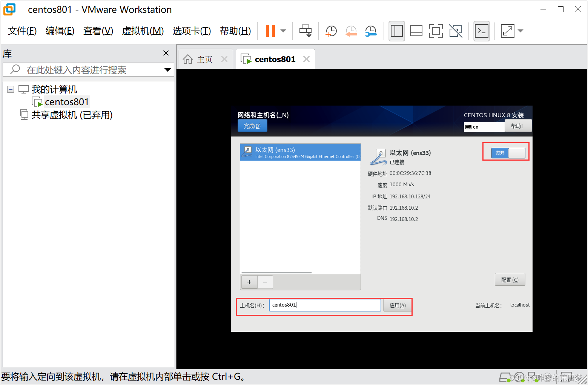Click the ethernet cable icon beside 已连接
This screenshot has width=588, height=385.
tap(378, 157)
